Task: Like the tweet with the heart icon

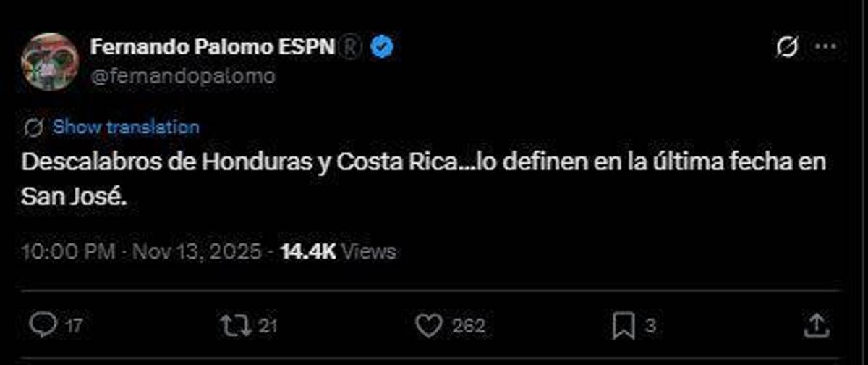Action: [x=430, y=325]
